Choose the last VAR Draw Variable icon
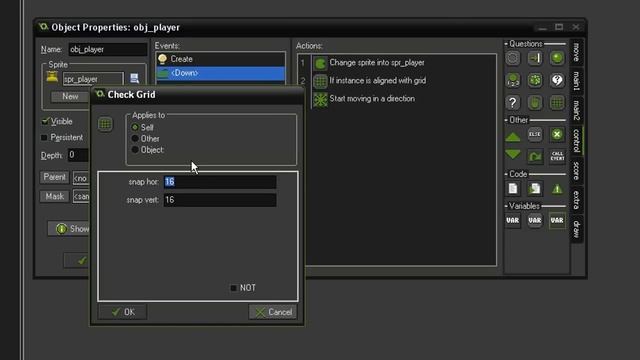Viewport: 640px width, 360px height. pos(557,220)
